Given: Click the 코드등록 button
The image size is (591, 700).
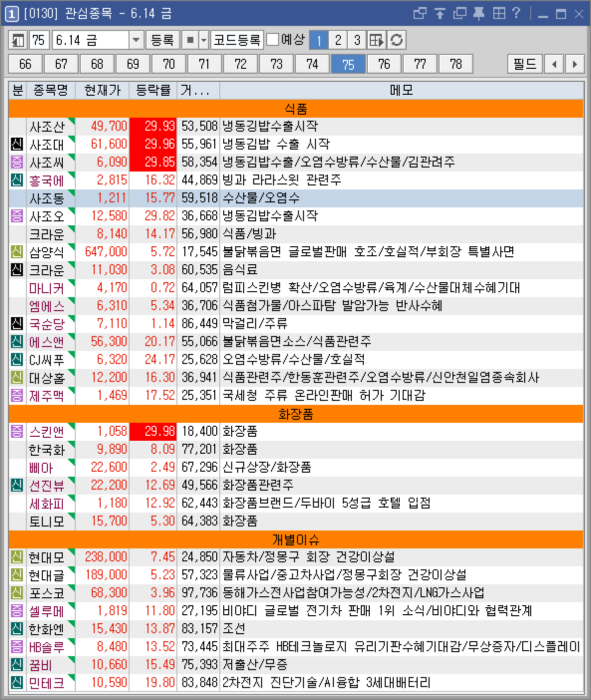Looking at the screenshot, I should (x=237, y=40).
